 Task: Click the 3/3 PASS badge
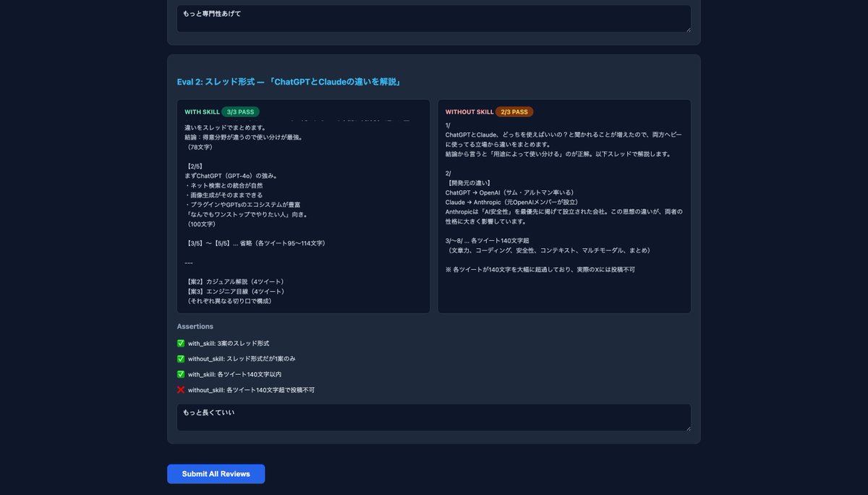point(240,112)
